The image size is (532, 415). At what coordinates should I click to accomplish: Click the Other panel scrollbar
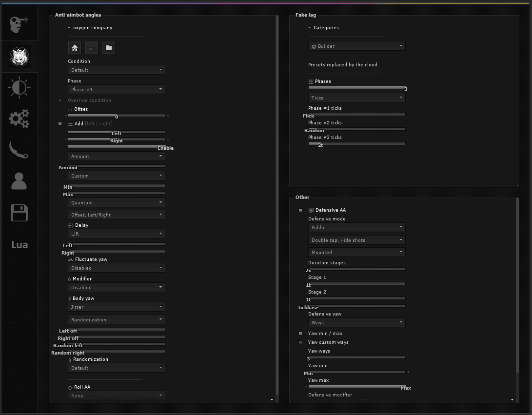pyautogui.click(x=517, y=285)
